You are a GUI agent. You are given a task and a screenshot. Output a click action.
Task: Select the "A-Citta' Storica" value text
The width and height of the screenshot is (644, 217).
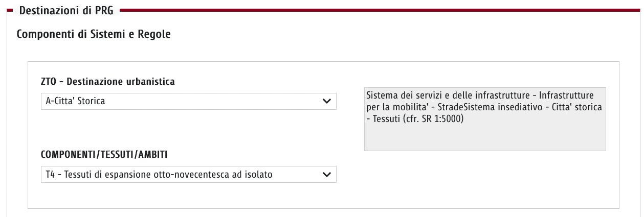(x=75, y=101)
